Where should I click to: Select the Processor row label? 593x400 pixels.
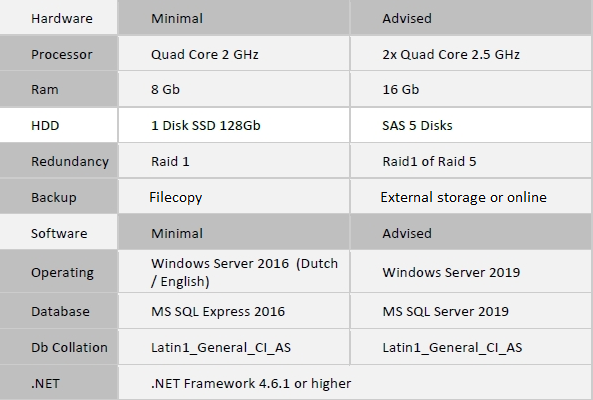59,53
